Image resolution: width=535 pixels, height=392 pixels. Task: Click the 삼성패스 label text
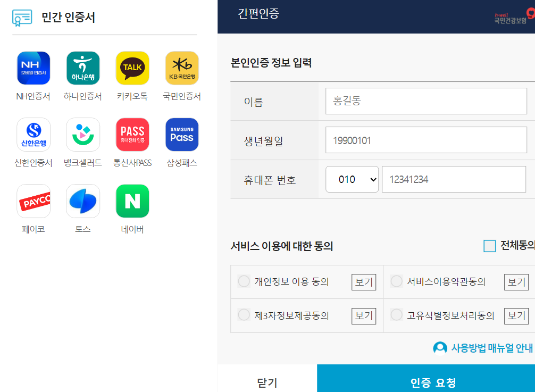pos(182,163)
